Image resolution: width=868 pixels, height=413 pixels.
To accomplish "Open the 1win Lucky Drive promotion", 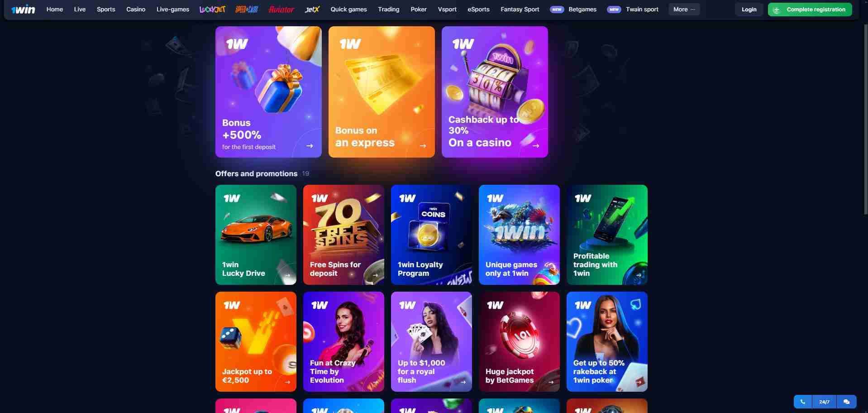I will tap(256, 235).
